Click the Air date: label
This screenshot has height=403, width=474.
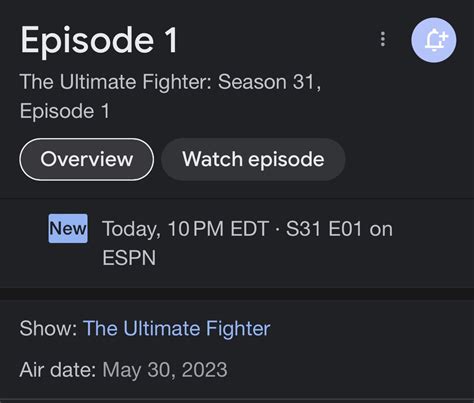click(x=58, y=370)
